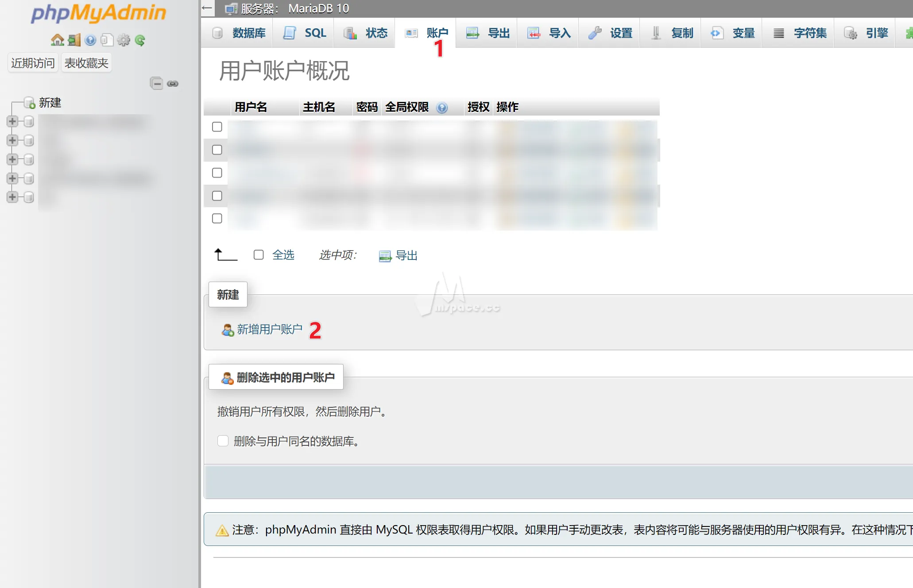Click the delete-user icon in the 删除选中的用户账户 header

coord(228,378)
